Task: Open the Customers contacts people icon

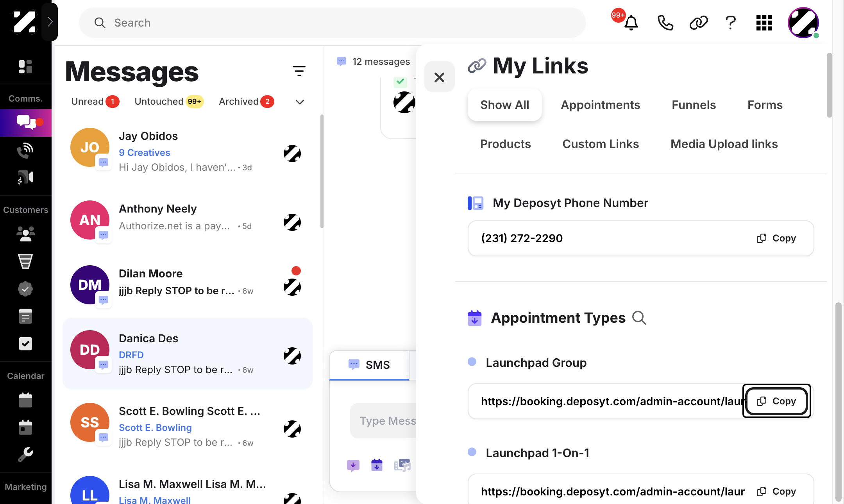Action: tap(25, 234)
